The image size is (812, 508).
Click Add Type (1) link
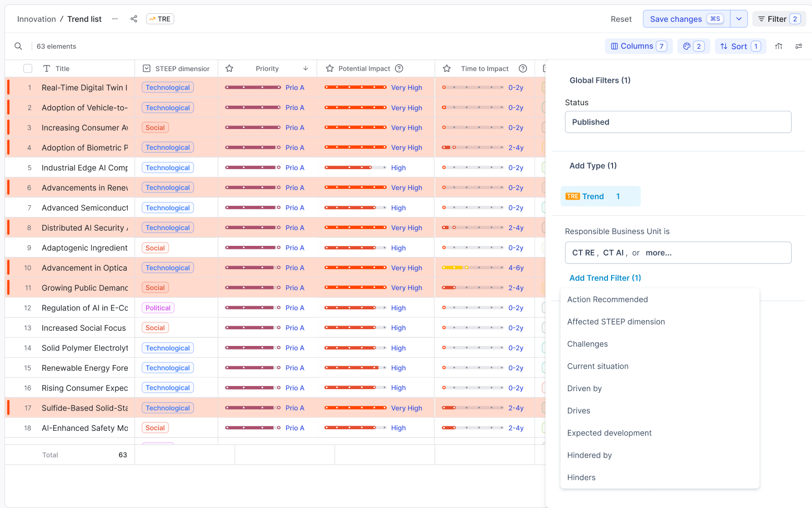pyautogui.click(x=593, y=166)
